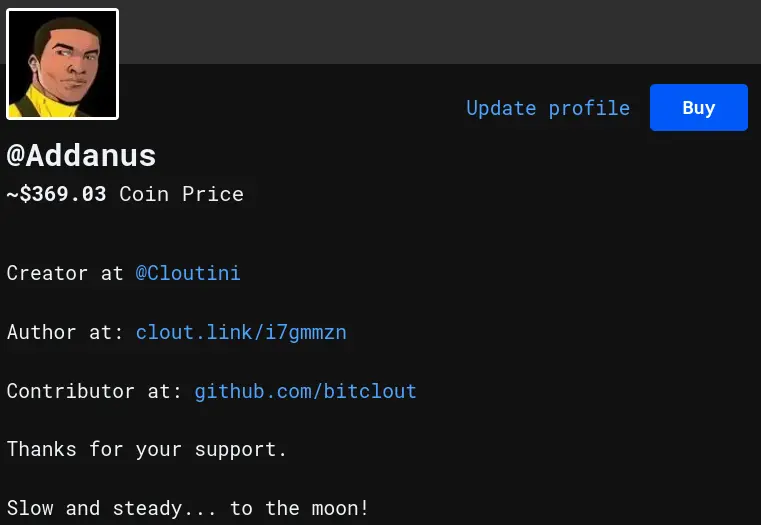Click the word "Slow" in the last line

pos(30,508)
